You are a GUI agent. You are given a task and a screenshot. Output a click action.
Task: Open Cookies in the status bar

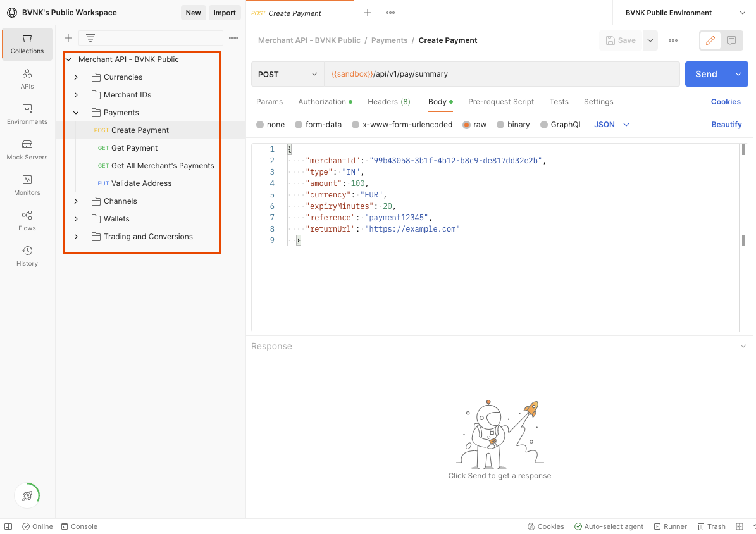[x=546, y=526]
